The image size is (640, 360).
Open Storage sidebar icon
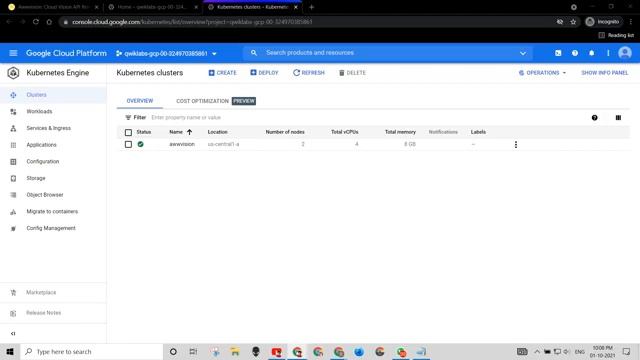click(x=13, y=178)
